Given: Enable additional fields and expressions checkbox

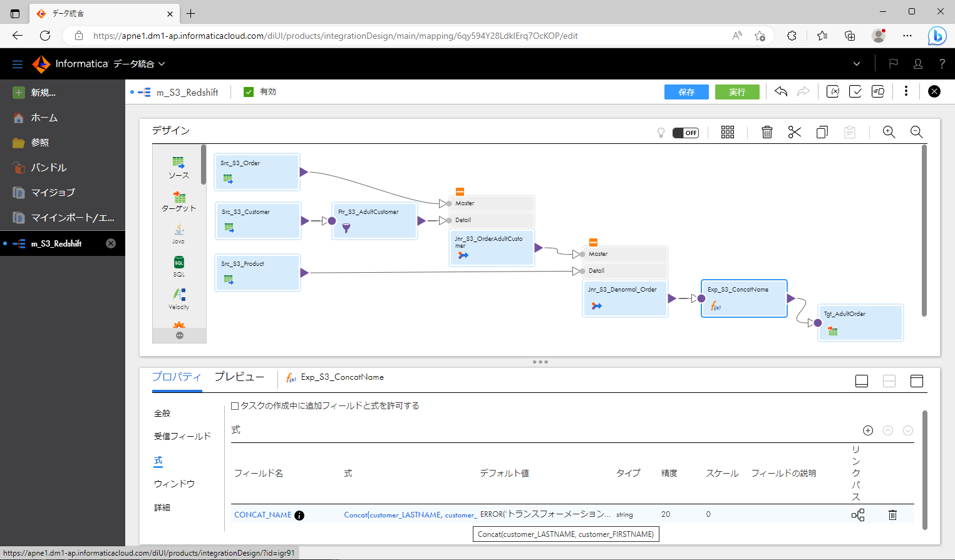Looking at the screenshot, I should [x=235, y=405].
